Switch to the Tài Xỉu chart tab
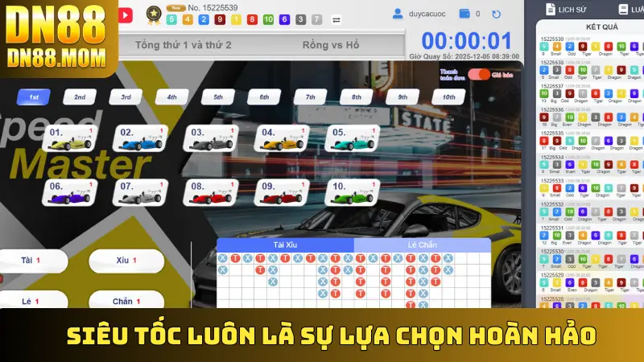Image resolution: width=644 pixels, height=362 pixels. pyautogui.click(x=285, y=245)
